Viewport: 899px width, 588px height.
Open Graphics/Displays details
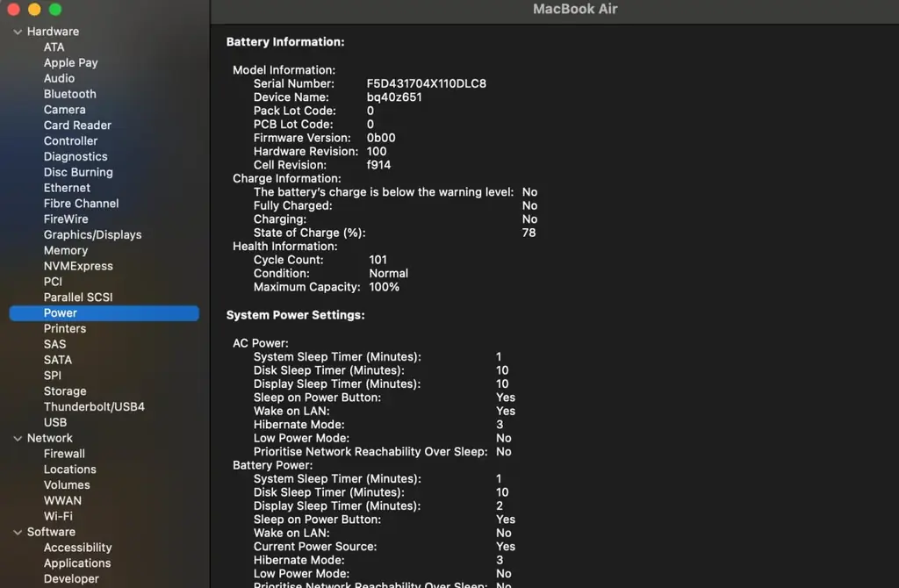pyautogui.click(x=92, y=235)
